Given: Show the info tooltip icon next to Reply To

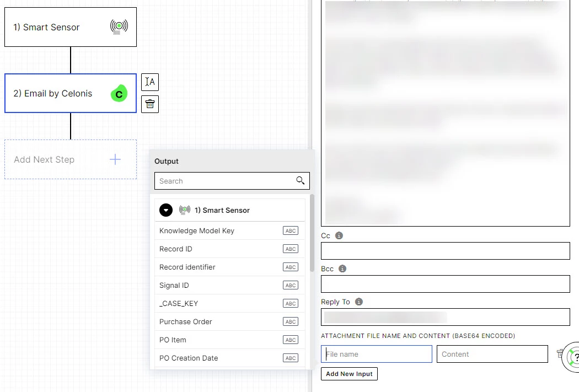Looking at the screenshot, I should point(359,302).
